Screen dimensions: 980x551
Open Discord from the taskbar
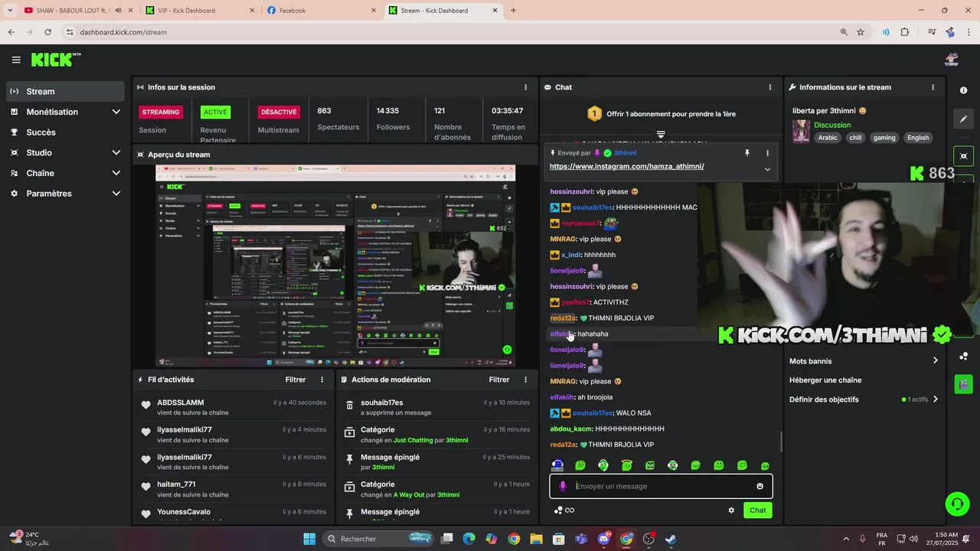coord(604,539)
